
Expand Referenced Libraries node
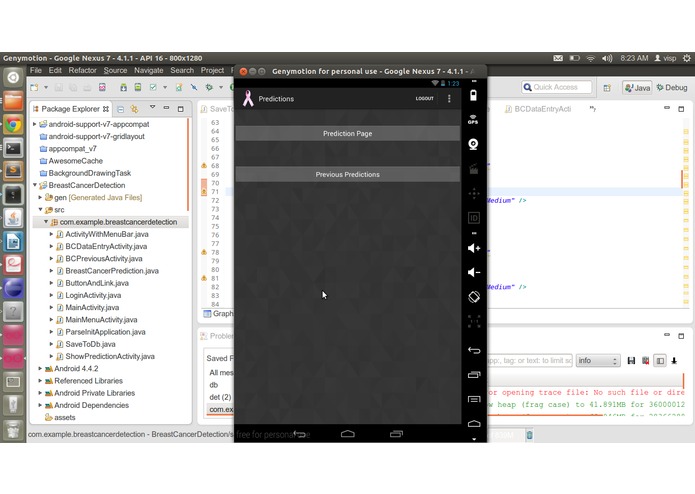pyautogui.click(x=40, y=381)
